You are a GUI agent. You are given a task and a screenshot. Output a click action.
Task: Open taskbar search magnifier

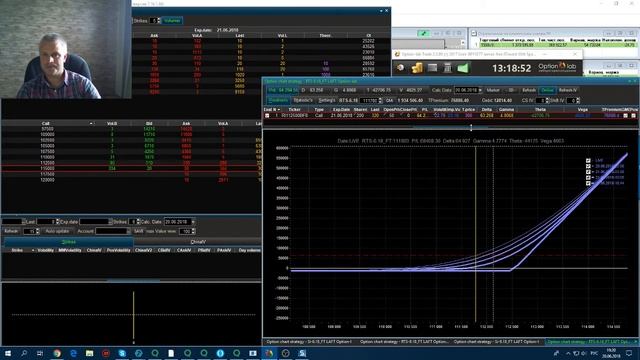pos(24,353)
